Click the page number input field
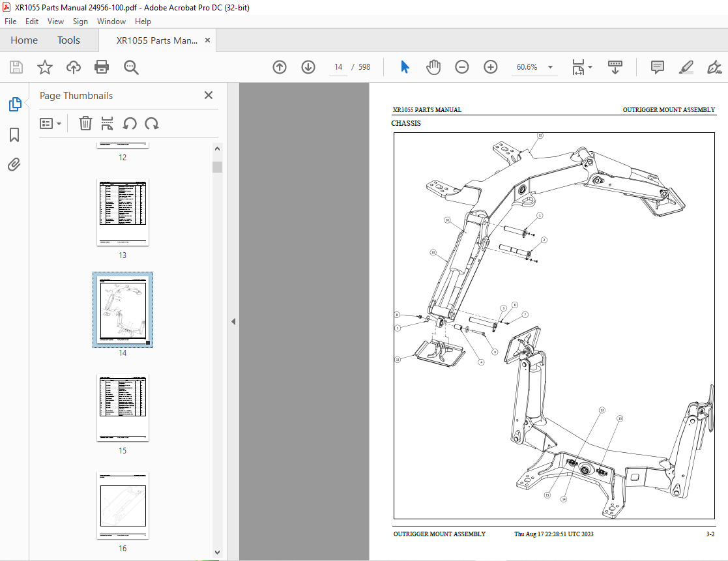The width and height of the screenshot is (728, 561). (x=338, y=67)
